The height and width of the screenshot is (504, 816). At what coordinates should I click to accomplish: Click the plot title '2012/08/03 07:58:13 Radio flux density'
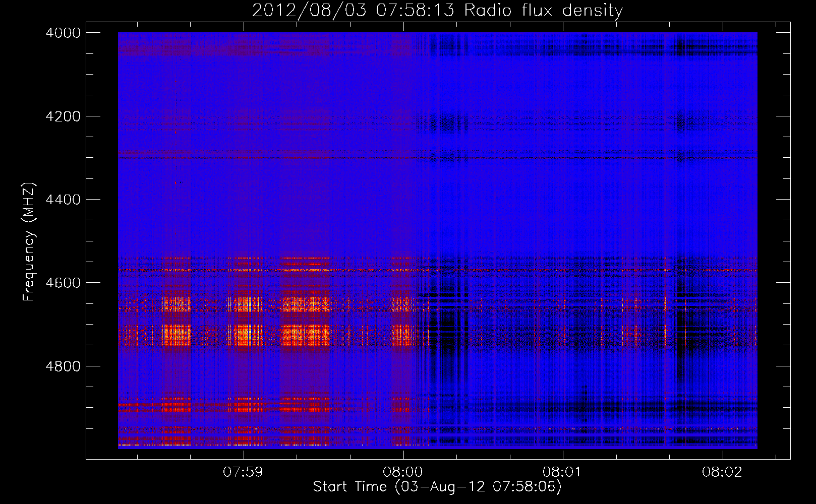click(437, 11)
